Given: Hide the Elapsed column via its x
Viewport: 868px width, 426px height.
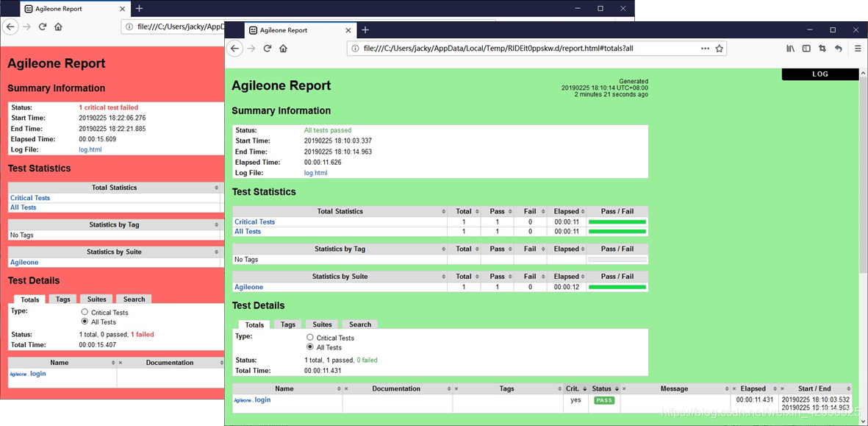Looking at the screenshot, I should (x=735, y=389).
